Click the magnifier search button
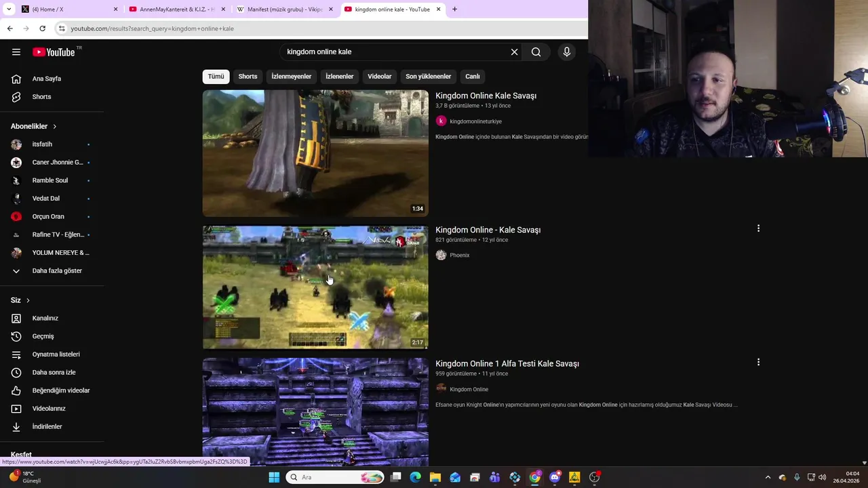 (x=536, y=52)
